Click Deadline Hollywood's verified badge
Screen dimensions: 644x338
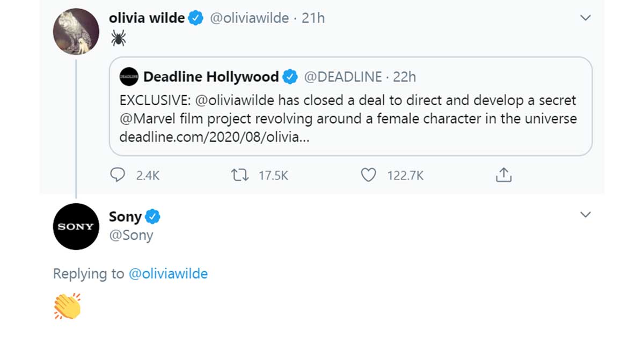click(290, 77)
